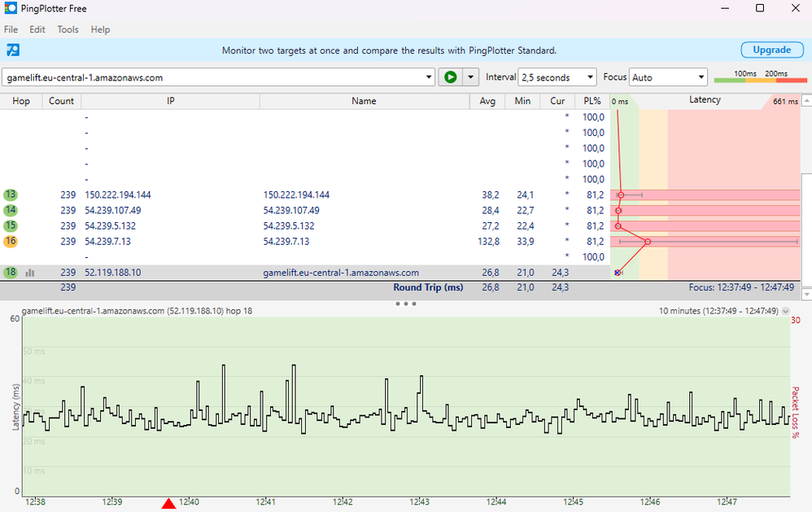The image size is (812, 512).
Task: Open the Help menu
Action: coord(100,29)
